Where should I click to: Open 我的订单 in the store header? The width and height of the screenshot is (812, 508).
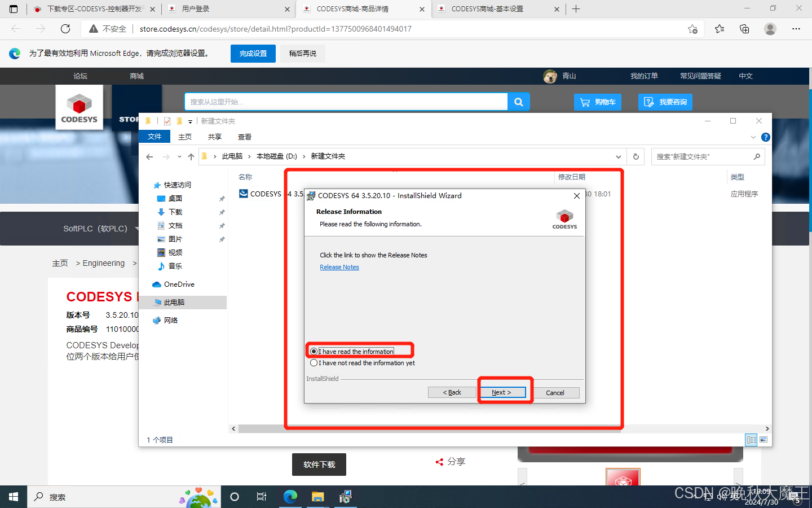click(x=644, y=76)
